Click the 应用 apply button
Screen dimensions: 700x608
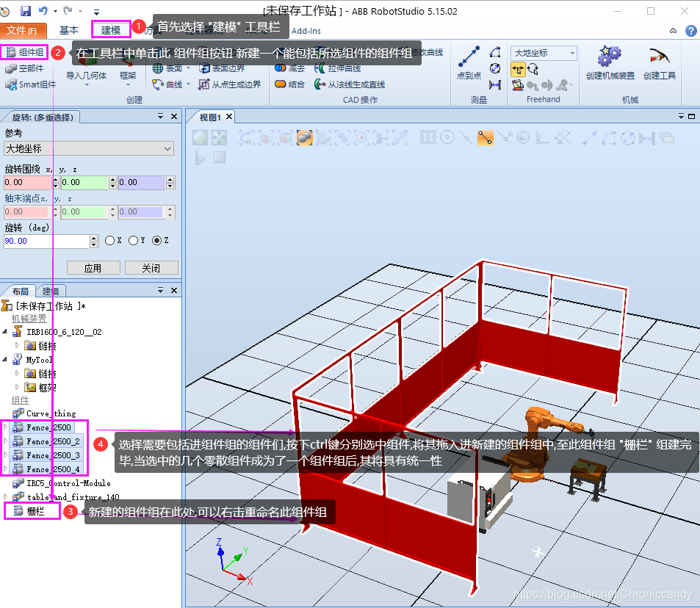pos(93,268)
